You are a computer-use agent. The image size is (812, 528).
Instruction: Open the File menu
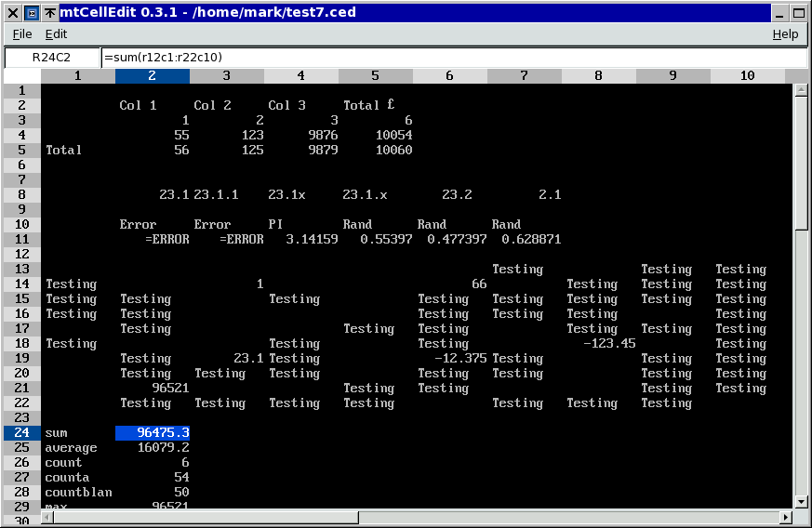pyautogui.click(x=22, y=34)
